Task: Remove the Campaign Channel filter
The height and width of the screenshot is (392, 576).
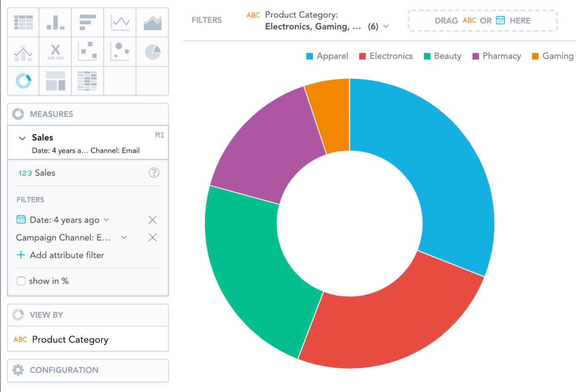Action: click(153, 238)
